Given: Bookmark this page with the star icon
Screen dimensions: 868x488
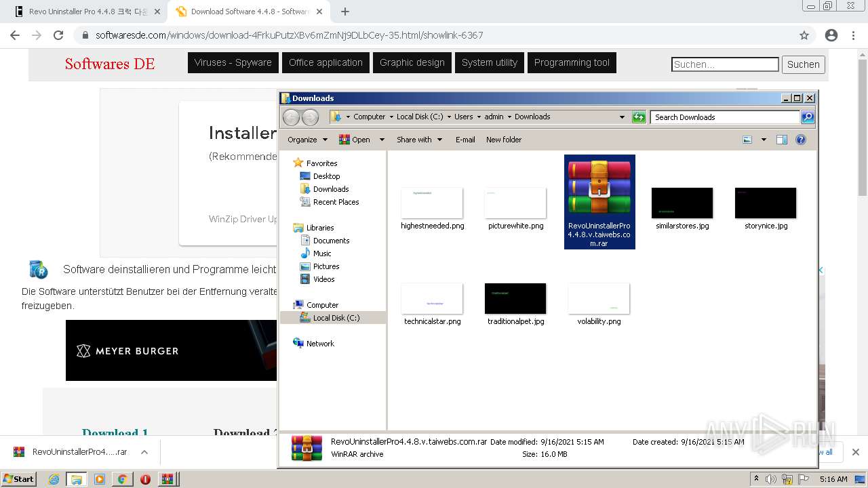Looking at the screenshot, I should tap(804, 35).
